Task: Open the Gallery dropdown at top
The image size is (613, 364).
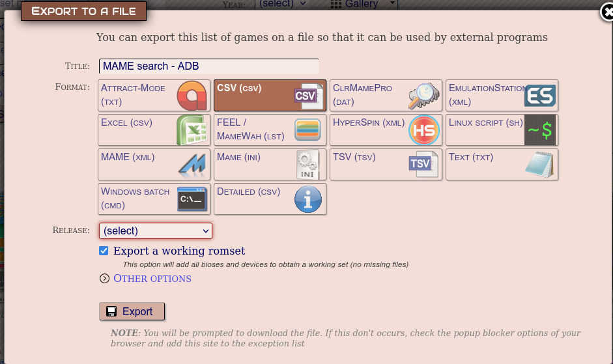Action: [x=363, y=5]
